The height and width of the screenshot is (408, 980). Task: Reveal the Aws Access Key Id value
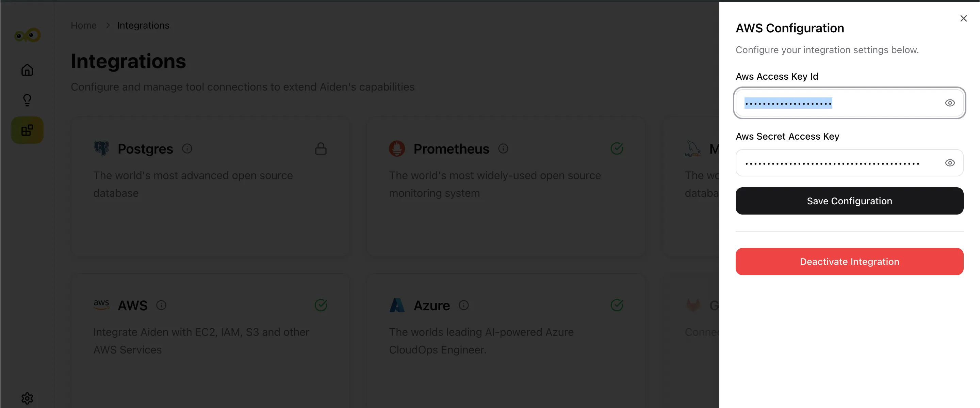point(950,103)
